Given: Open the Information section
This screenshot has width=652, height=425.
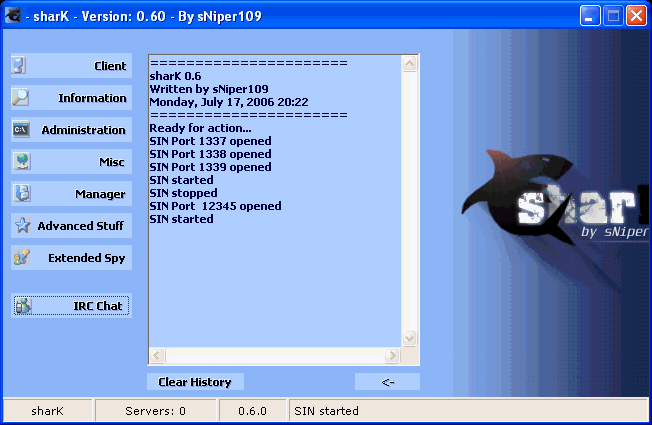Looking at the screenshot, I should pos(92,98).
